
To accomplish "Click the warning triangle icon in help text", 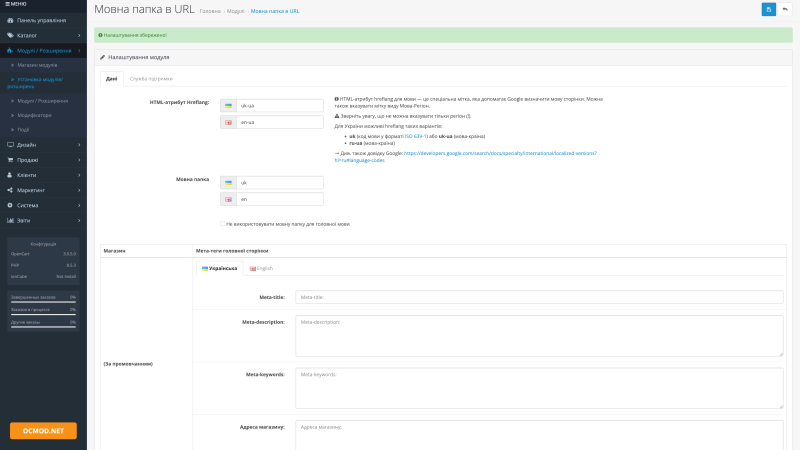I will tap(337, 116).
